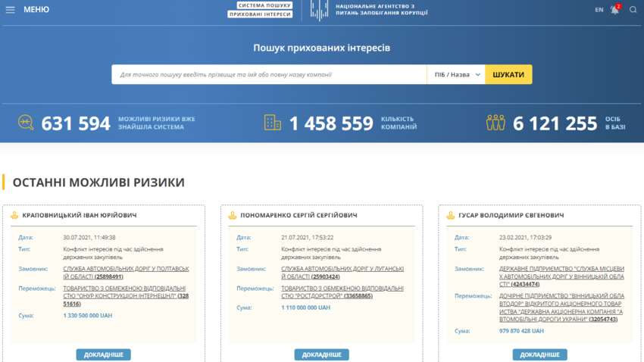Open the hamburger menu icon
This screenshot has height=362, width=644.
tap(10, 10)
